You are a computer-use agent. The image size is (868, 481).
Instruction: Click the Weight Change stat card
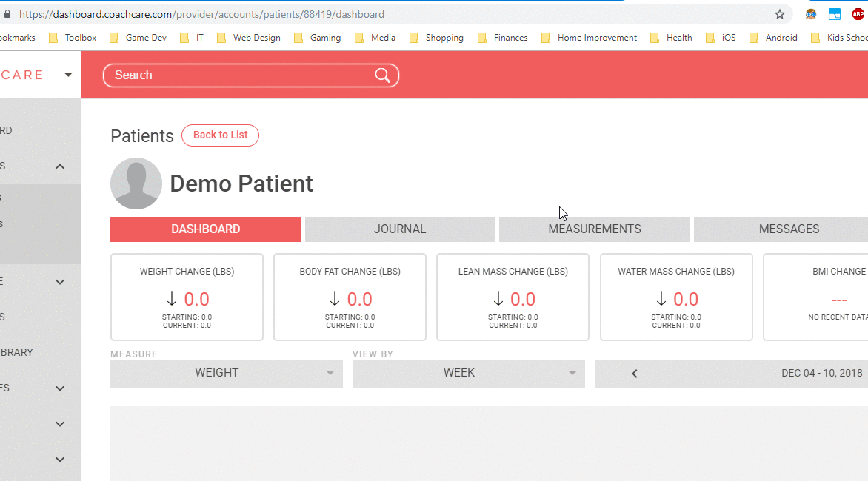[187, 297]
